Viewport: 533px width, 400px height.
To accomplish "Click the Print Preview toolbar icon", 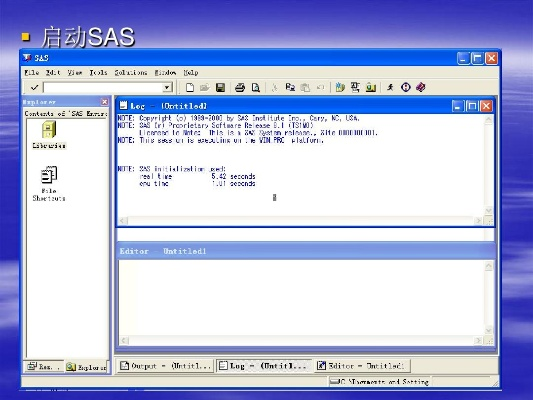I will click(255, 87).
